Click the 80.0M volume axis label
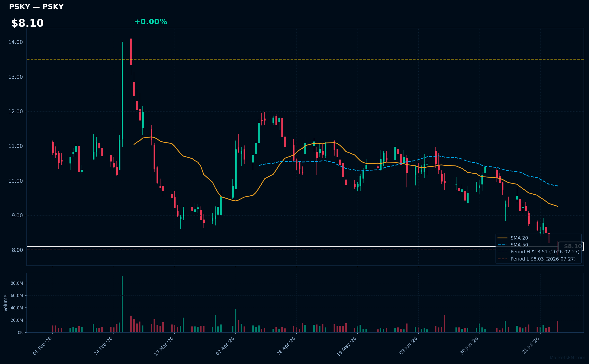The width and height of the screenshot is (589, 364). pos(17,283)
